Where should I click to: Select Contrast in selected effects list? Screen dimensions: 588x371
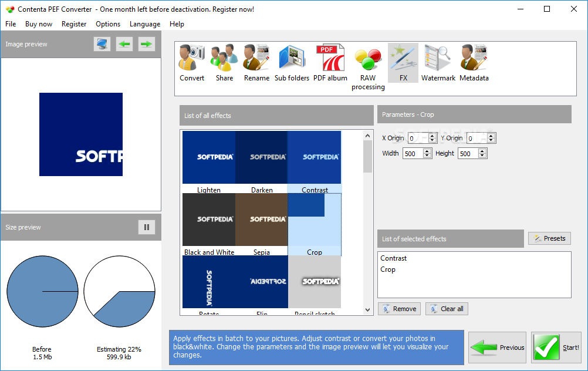tap(393, 258)
